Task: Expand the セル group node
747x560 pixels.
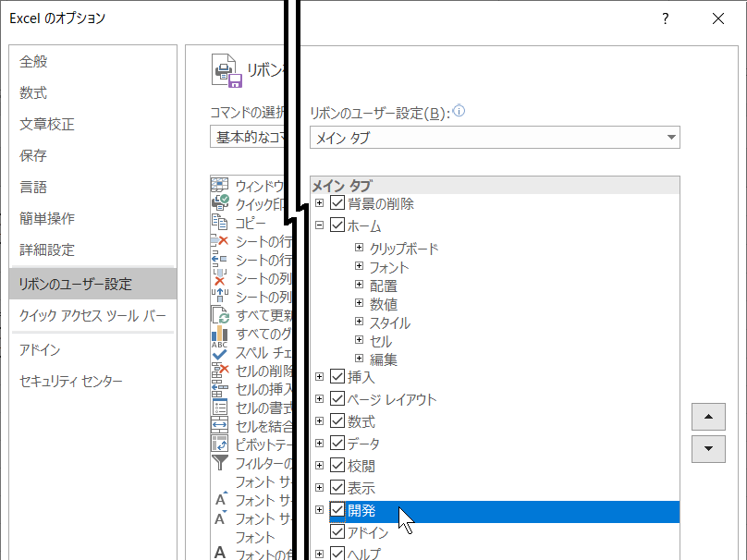Action: click(360, 339)
